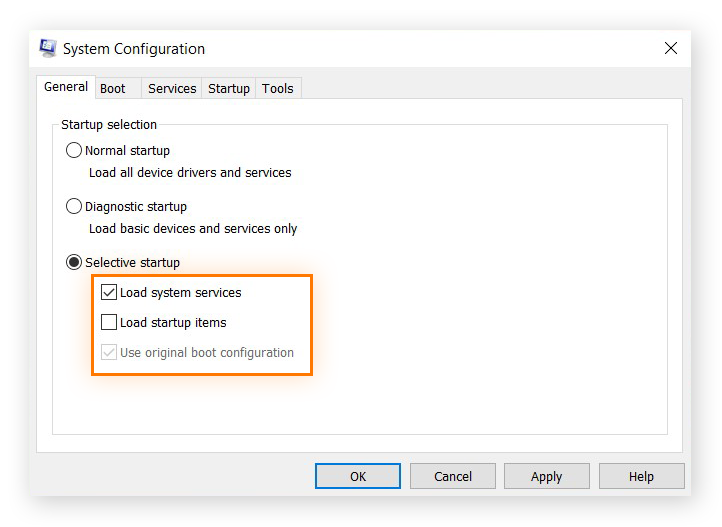The image size is (722, 527).
Task: Choose the Diagnostic startup option
Action: point(74,206)
